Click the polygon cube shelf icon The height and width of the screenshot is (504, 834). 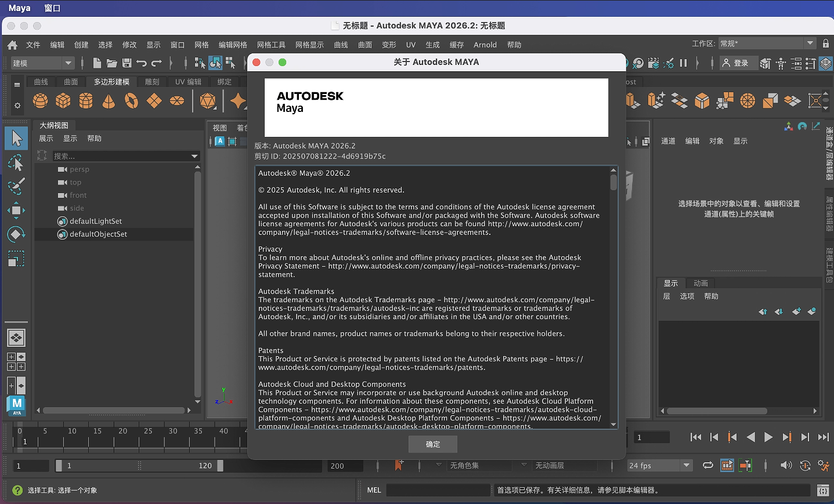click(63, 101)
